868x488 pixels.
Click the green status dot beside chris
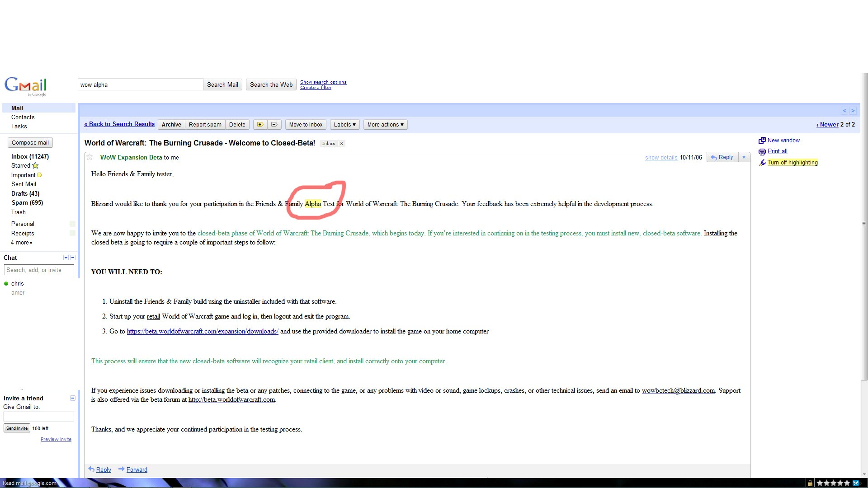pyautogui.click(x=6, y=284)
